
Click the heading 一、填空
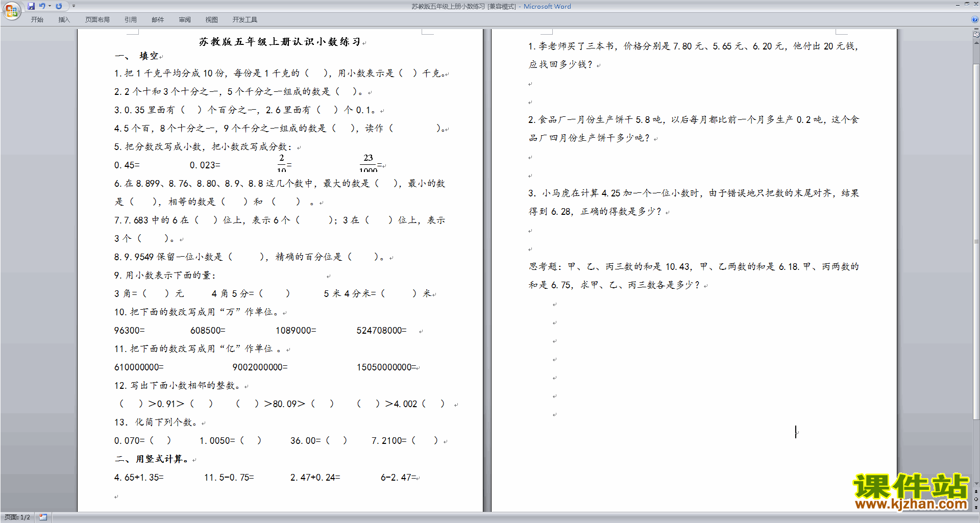tap(137, 56)
